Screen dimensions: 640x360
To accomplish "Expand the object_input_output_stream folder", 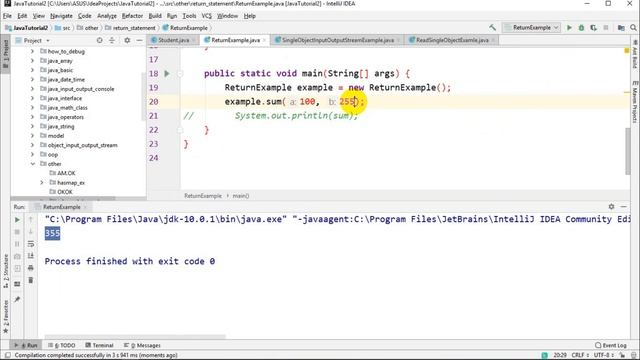I will [x=32, y=145].
